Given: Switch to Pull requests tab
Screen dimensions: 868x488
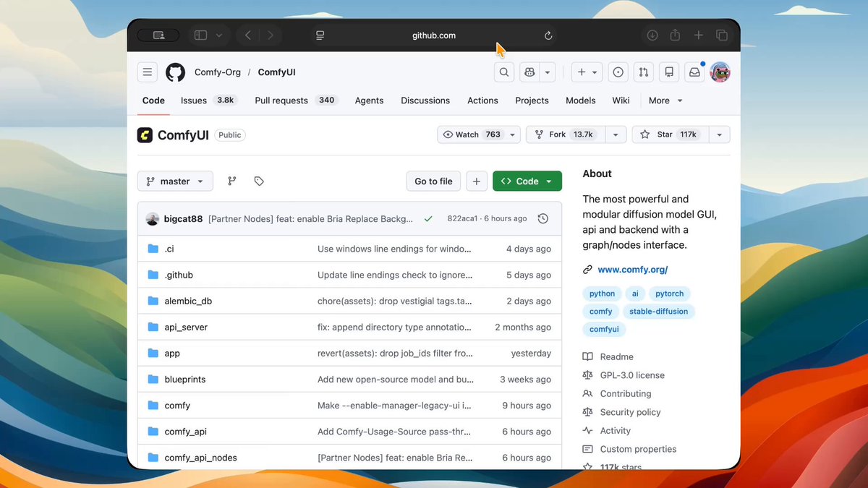Looking at the screenshot, I should click(x=297, y=100).
